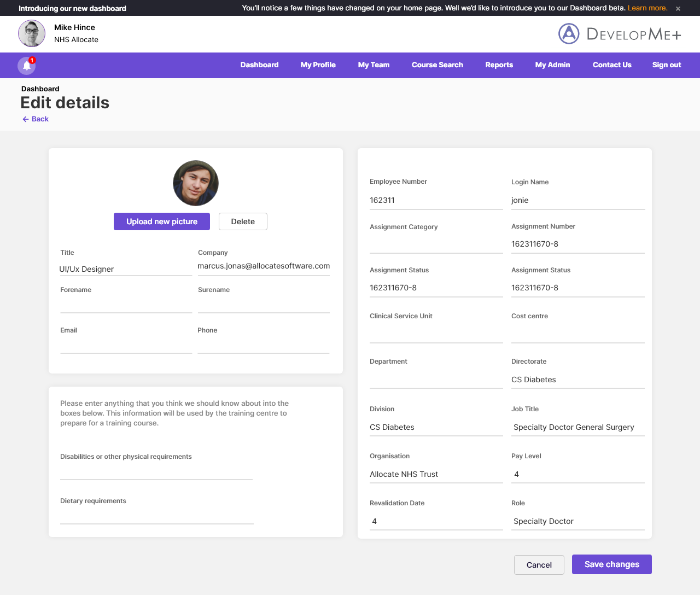This screenshot has width=700, height=595.
Task: Edit the Organisation field Allocate NHS Trust
Action: click(436, 475)
